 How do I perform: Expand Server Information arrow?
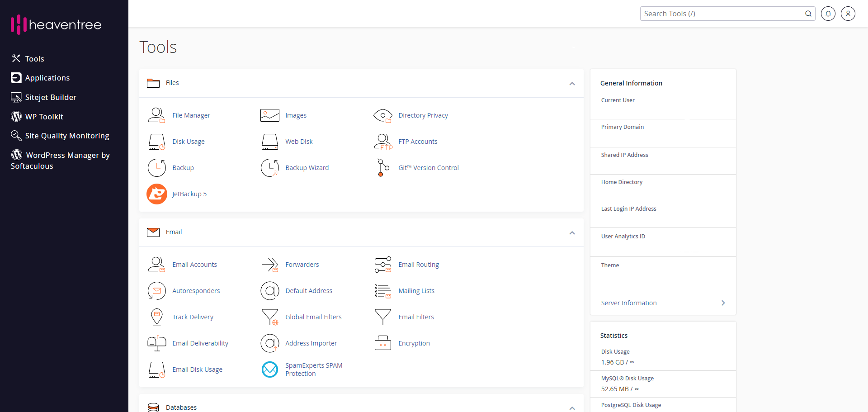coord(723,303)
